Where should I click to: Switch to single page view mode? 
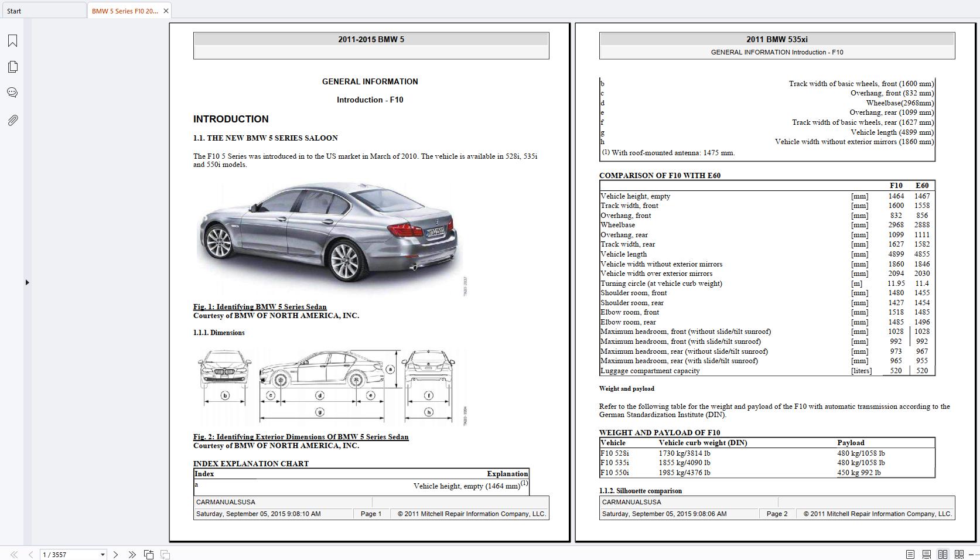[910, 554]
